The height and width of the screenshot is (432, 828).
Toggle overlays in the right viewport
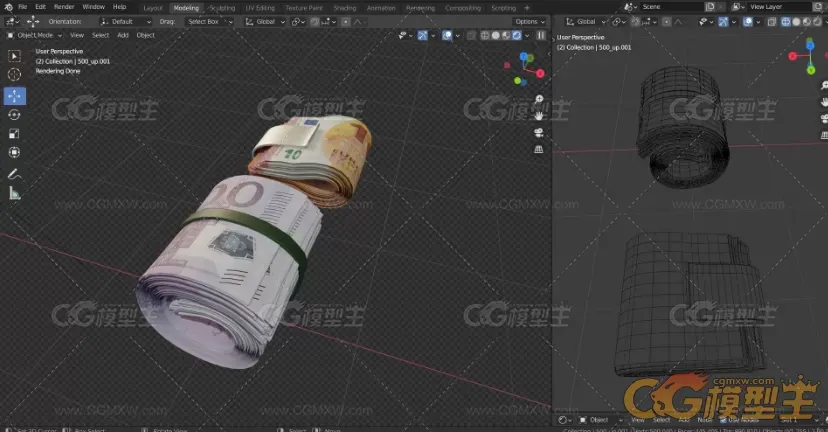coord(748,22)
